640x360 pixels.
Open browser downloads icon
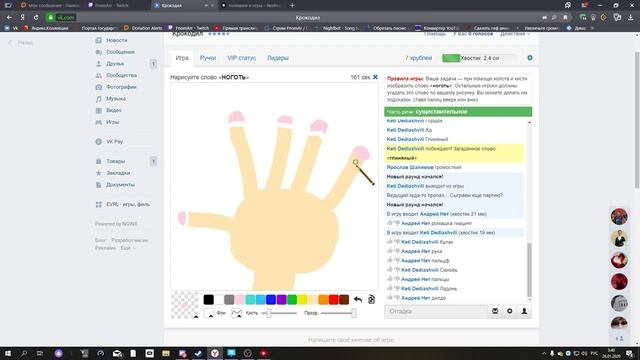(631, 18)
